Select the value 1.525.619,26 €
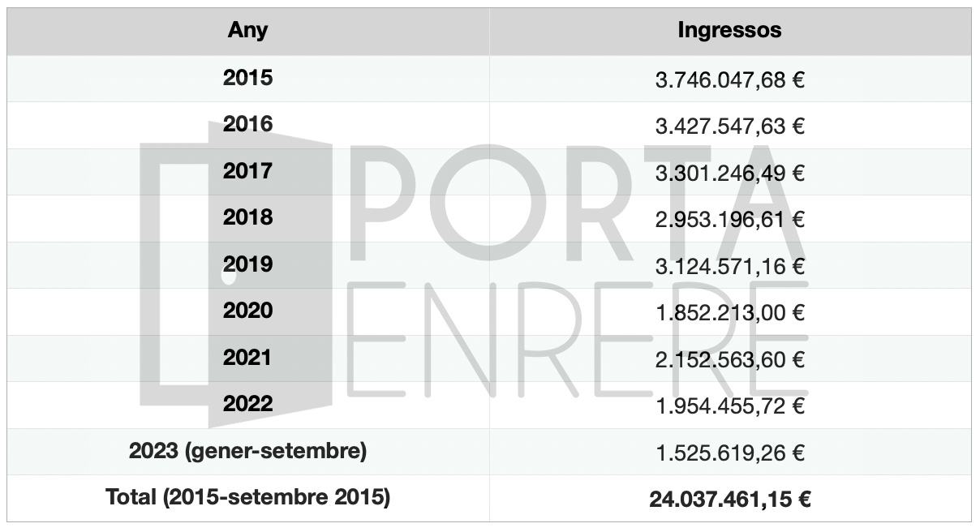 (729, 453)
